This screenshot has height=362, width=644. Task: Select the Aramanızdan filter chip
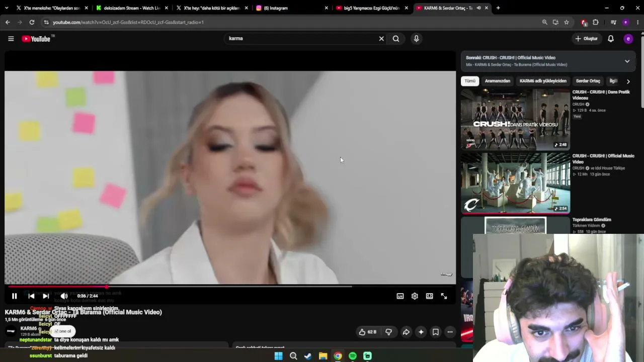click(x=497, y=81)
